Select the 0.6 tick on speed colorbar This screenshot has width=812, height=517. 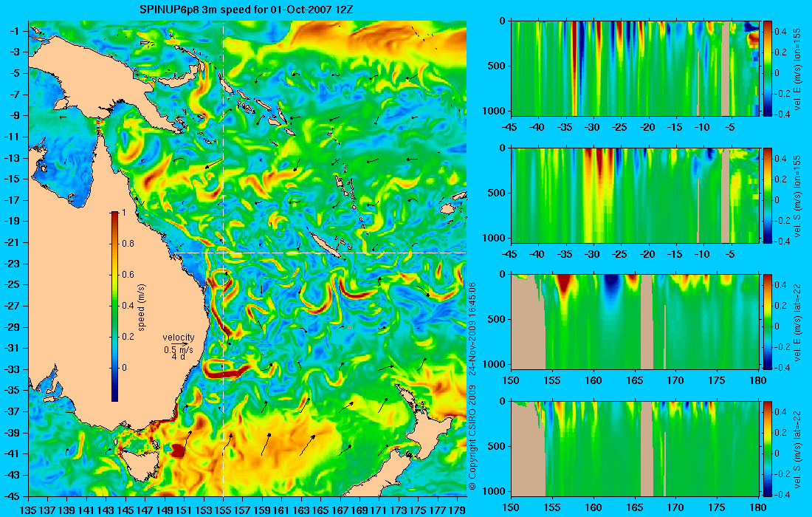click(128, 275)
